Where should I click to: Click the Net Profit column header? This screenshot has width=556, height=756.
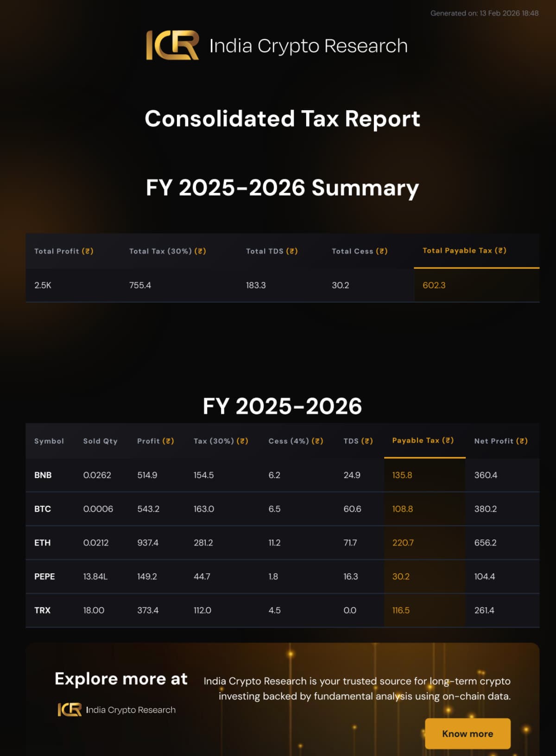point(500,441)
